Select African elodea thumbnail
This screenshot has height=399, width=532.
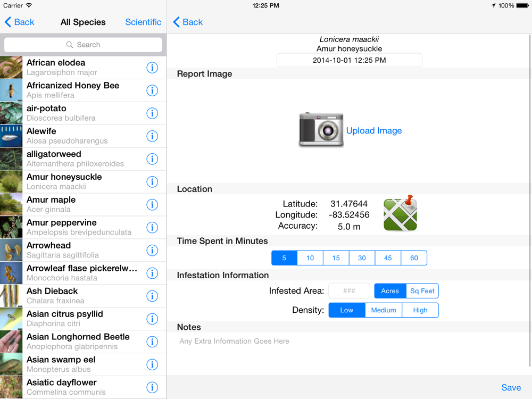(x=11, y=68)
